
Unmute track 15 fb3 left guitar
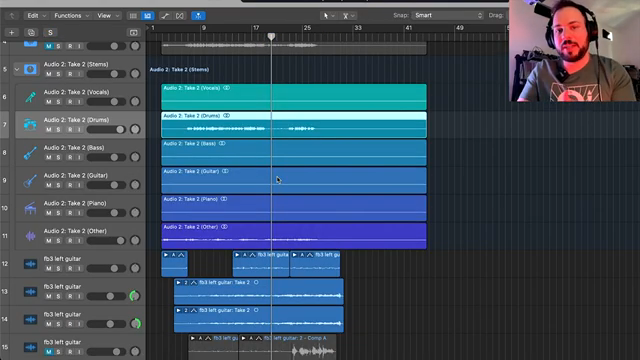[49, 351]
